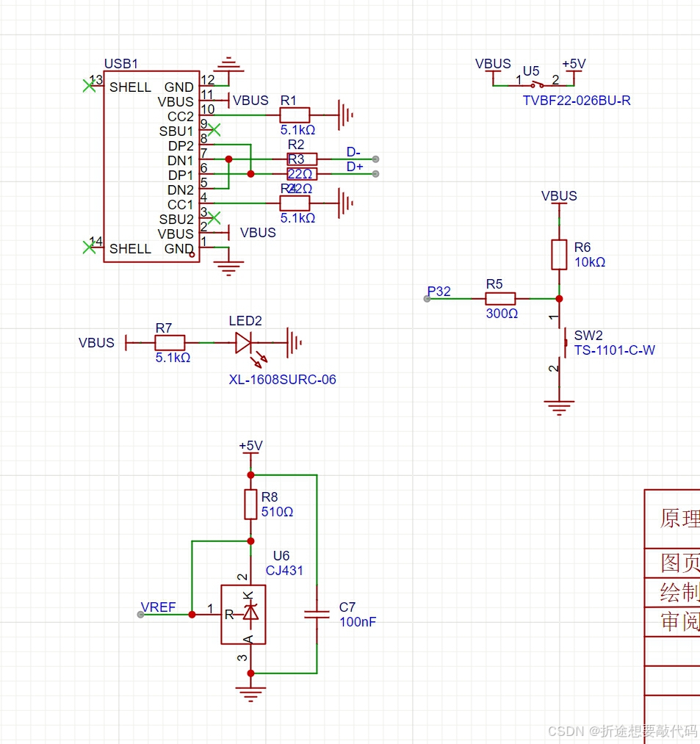Select the R6 10kΩ resistor symbol
Viewport: 700px width, 744px height.
pos(559,255)
